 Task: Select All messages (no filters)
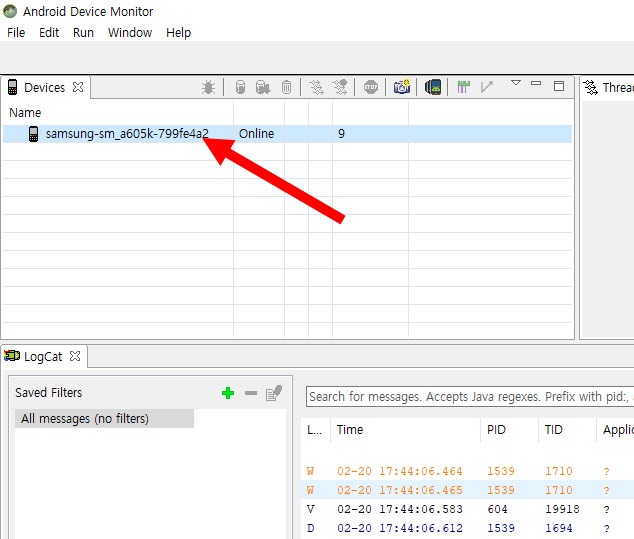point(104,419)
